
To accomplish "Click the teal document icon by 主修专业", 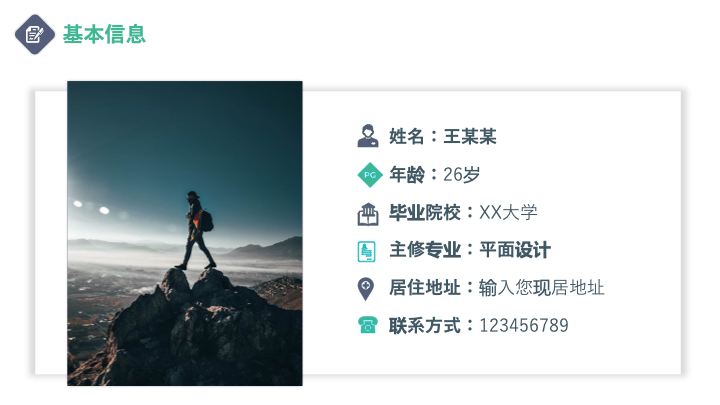I will [366, 251].
